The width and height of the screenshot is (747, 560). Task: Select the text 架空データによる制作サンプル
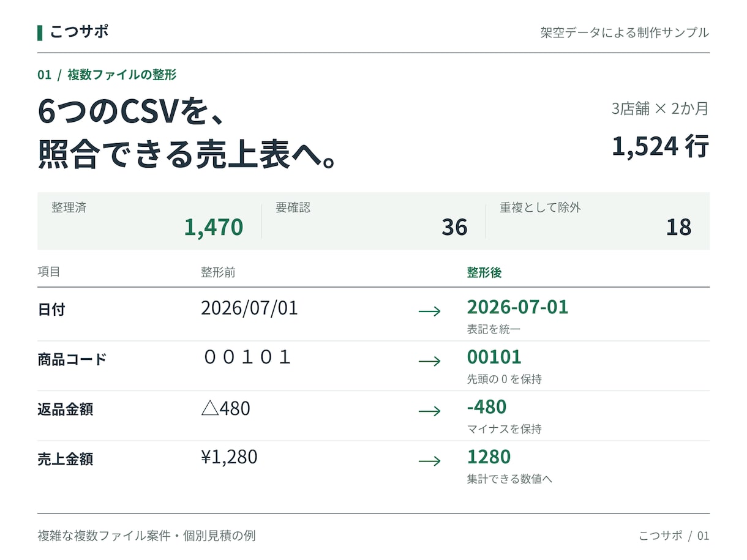pos(625,32)
